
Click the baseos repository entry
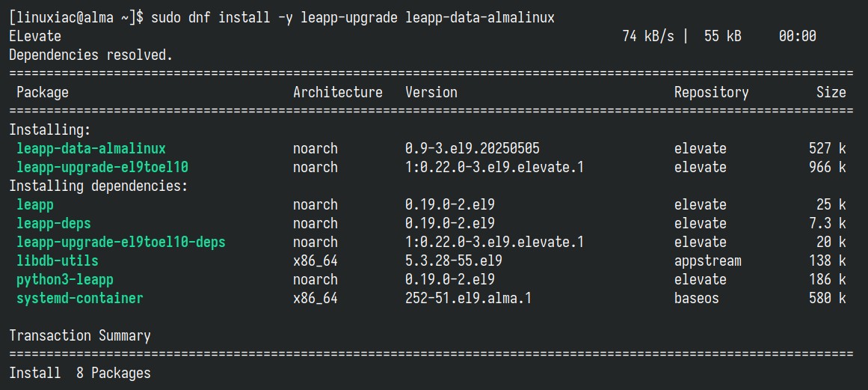coord(696,298)
